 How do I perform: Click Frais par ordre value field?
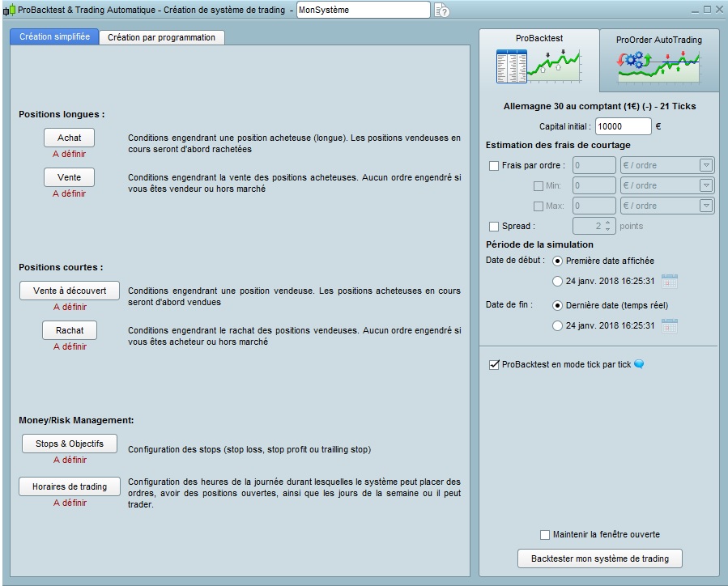coord(594,165)
